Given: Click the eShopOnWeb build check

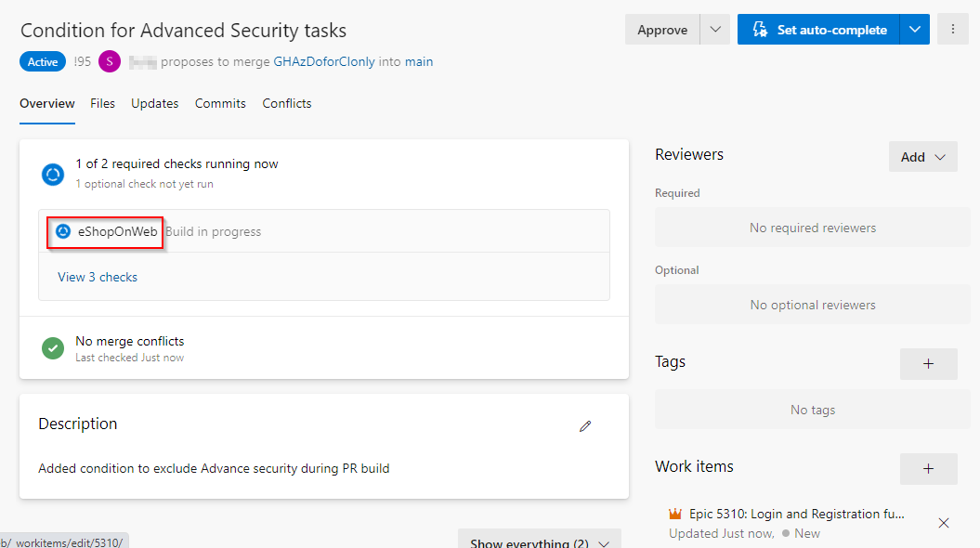Looking at the screenshot, I should 117,232.
